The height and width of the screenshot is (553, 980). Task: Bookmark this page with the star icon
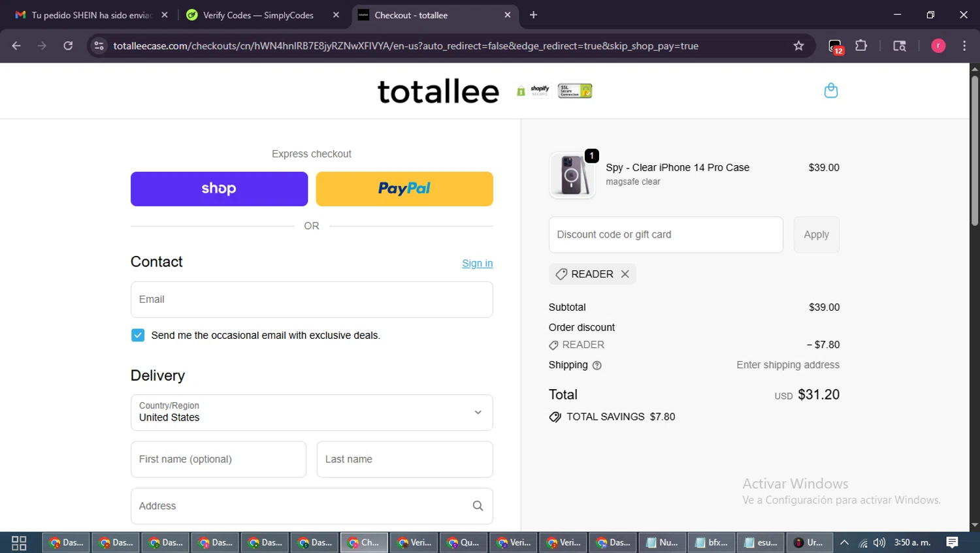click(798, 46)
